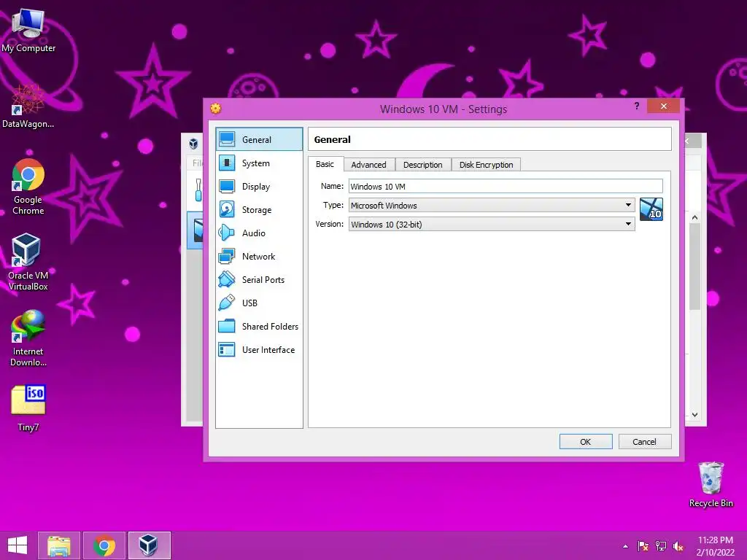Show hidden tray icons arrow
The height and width of the screenshot is (560, 747).
[x=625, y=547]
